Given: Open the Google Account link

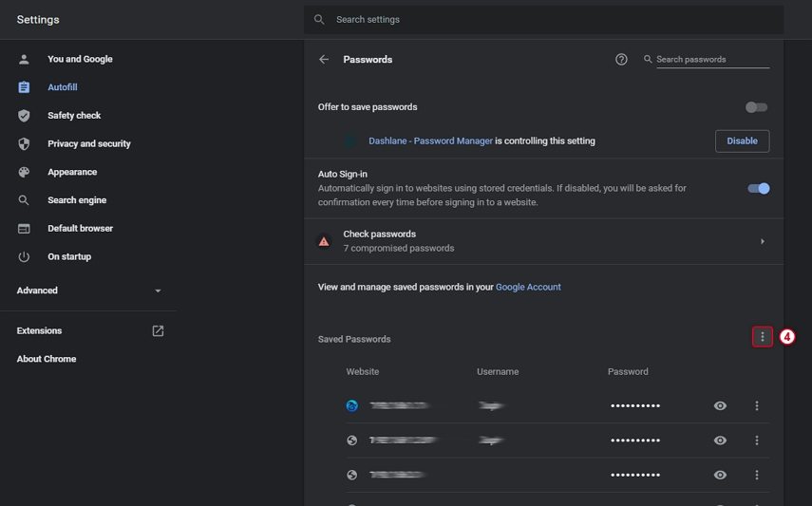Looking at the screenshot, I should coord(528,287).
